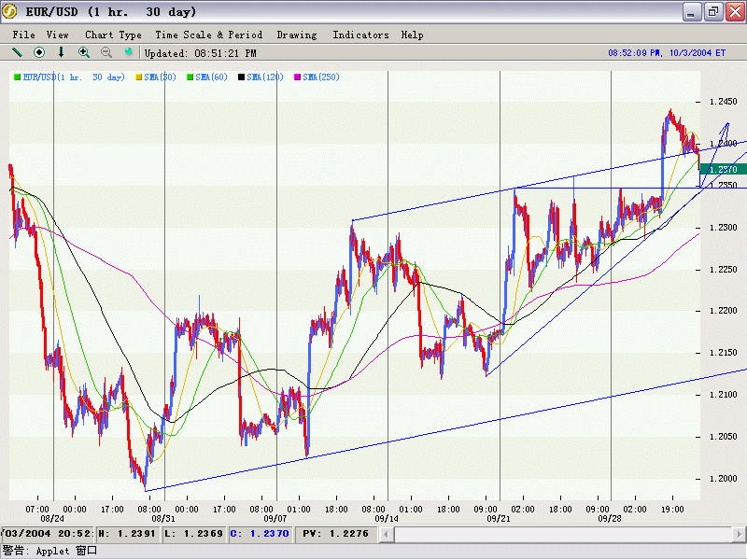Open the View menu
Image resolution: width=747 pixels, height=560 pixels.
click(57, 35)
